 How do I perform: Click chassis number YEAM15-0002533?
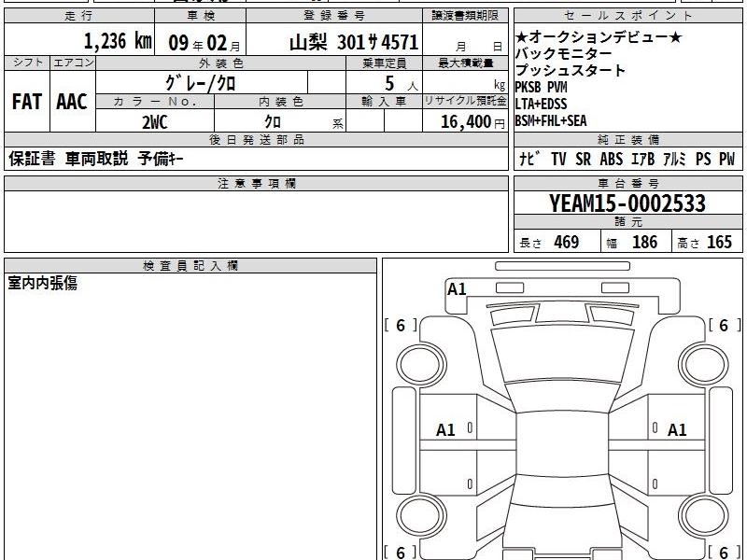click(x=627, y=203)
